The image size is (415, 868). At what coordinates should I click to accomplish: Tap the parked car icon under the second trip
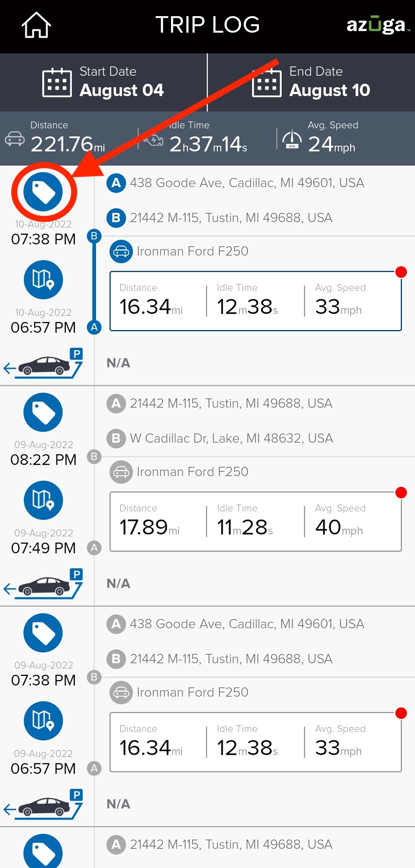coord(43,584)
